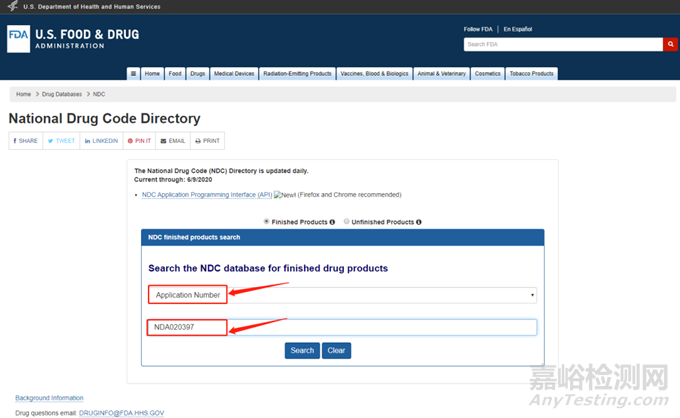Pin page using PIN IT button
This screenshot has height=418, width=680.
(139, 141)
